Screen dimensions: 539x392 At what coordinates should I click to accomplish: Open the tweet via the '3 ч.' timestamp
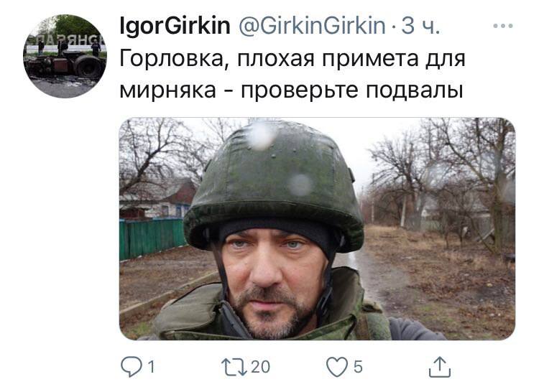coord(420,26)
